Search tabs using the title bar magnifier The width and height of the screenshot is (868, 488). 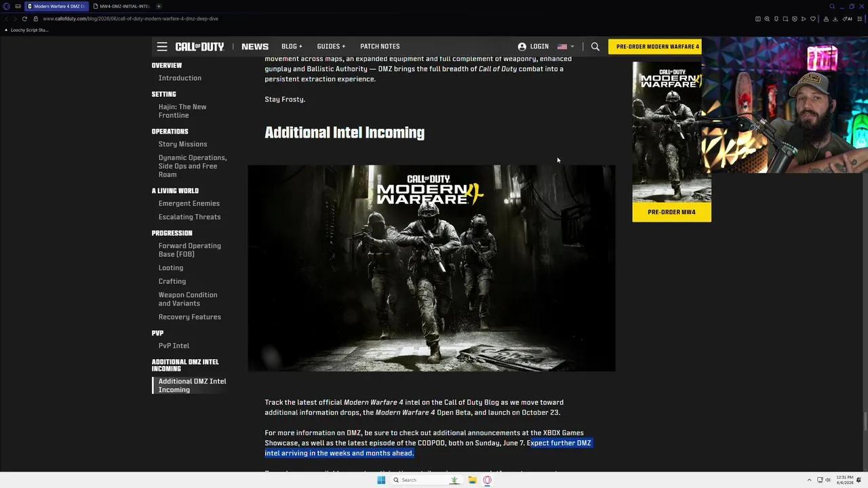(x=832, y=6)
